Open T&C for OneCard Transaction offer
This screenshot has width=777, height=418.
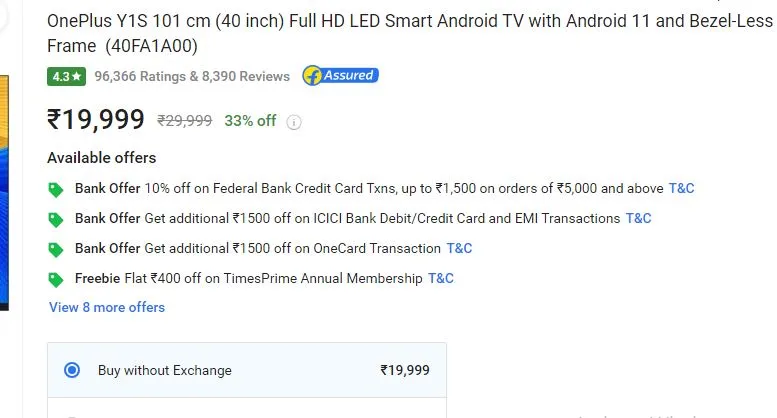(x=459, y=248)
